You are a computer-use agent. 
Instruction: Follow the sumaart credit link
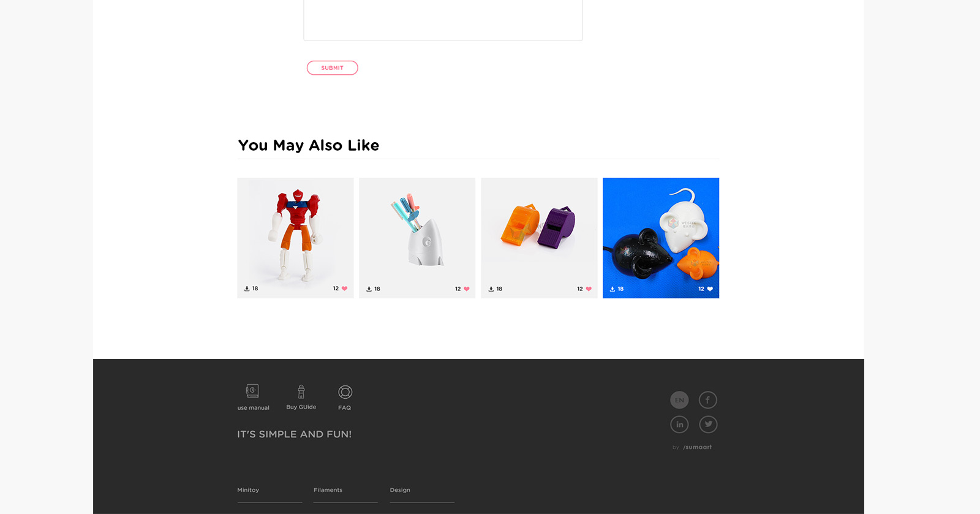pyautogui.click(x=698, y=447)
